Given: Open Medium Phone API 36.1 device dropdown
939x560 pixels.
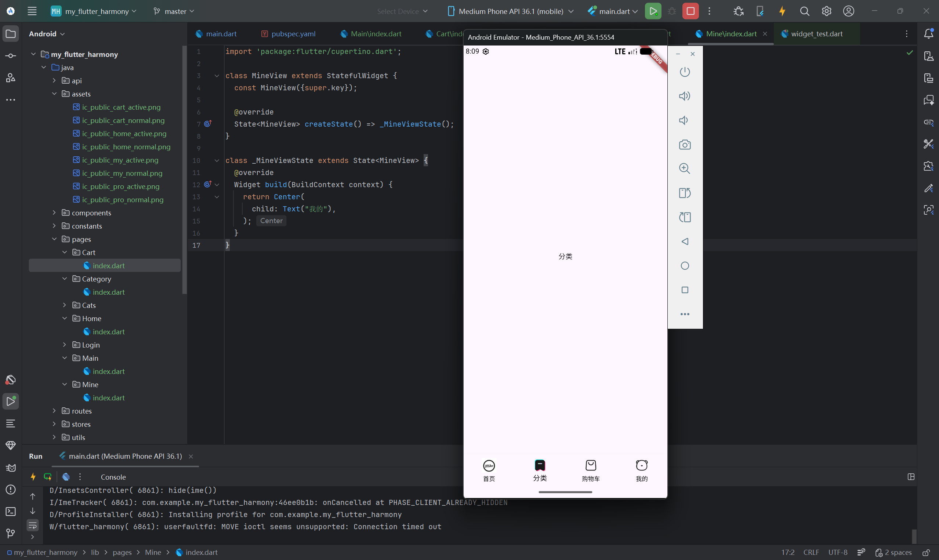Looking at the screenshot, I should pyautogui.click(x=510, y=11).
